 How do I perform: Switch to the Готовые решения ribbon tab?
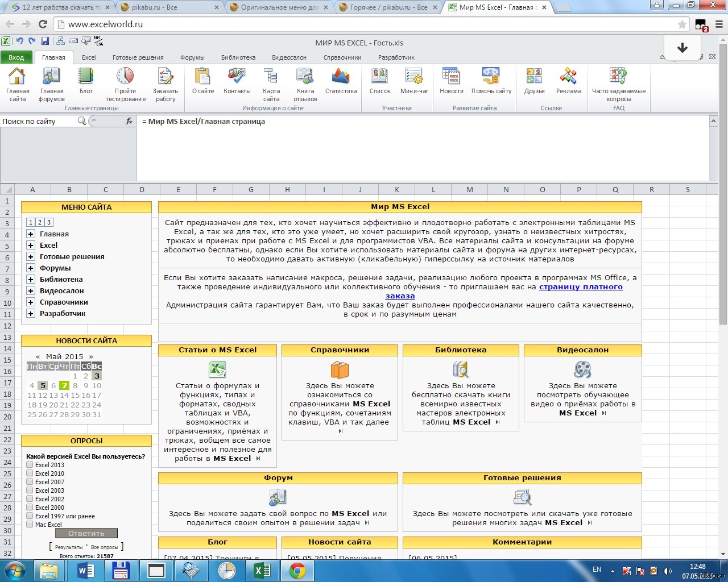coord(138,57)
